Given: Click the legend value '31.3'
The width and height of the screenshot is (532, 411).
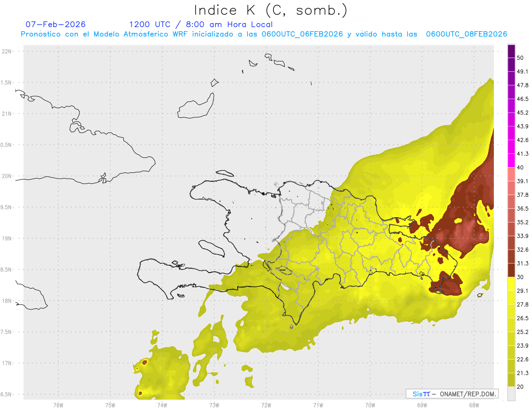Looking at the screenshot, I should pyautogui.click(x=523, y=264).
